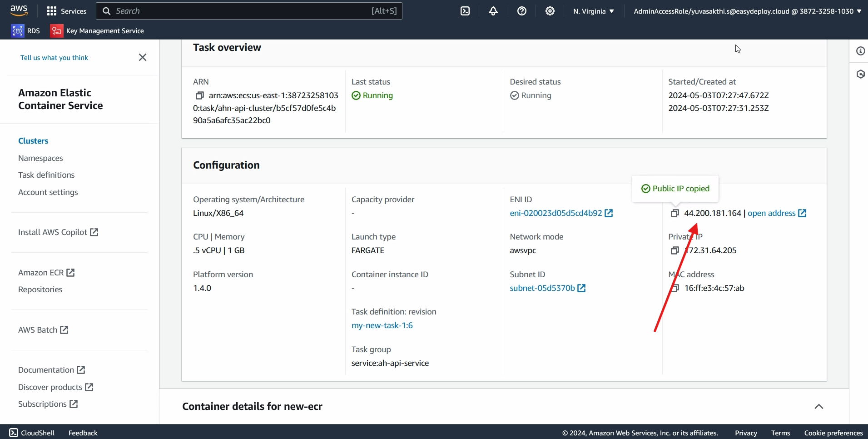Open Clusters in the ECS sidebar
The height and width of the screenshot is (439, 868).
click(33, 141)
